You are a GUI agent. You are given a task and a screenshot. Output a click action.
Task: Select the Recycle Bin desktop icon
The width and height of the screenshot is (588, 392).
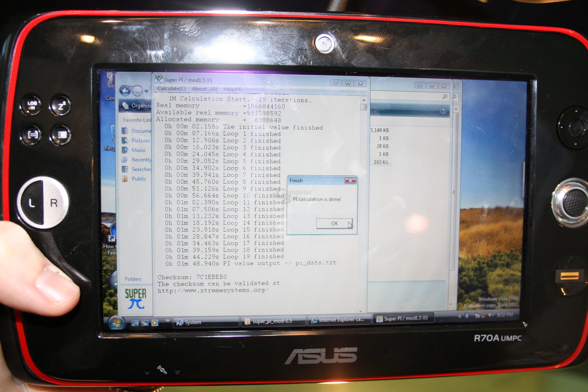(110, 137)
